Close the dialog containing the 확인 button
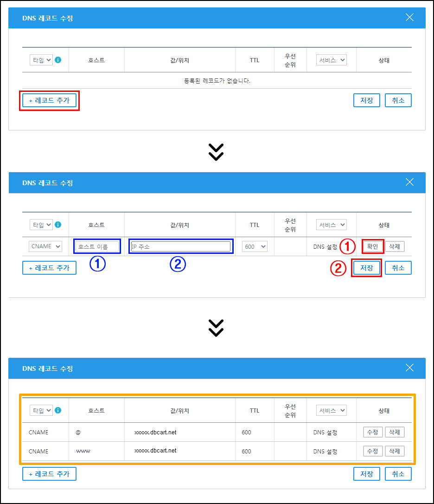Viewport: 434px width, 504px height. (x=409, y=182)
